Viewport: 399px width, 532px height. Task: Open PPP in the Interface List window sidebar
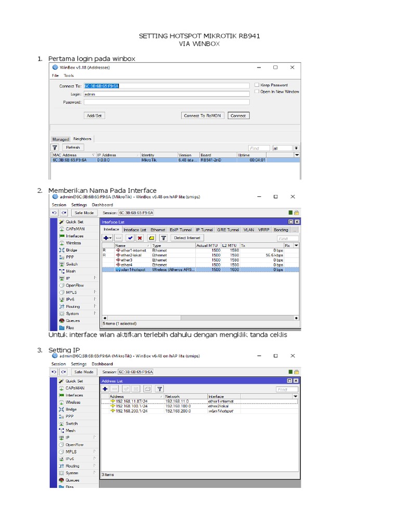[70, 257]
